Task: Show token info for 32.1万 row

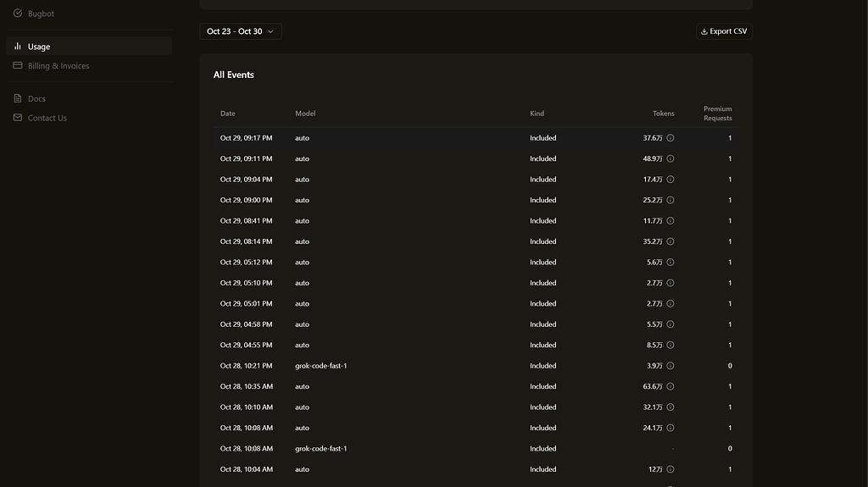Action: (670, 407)
